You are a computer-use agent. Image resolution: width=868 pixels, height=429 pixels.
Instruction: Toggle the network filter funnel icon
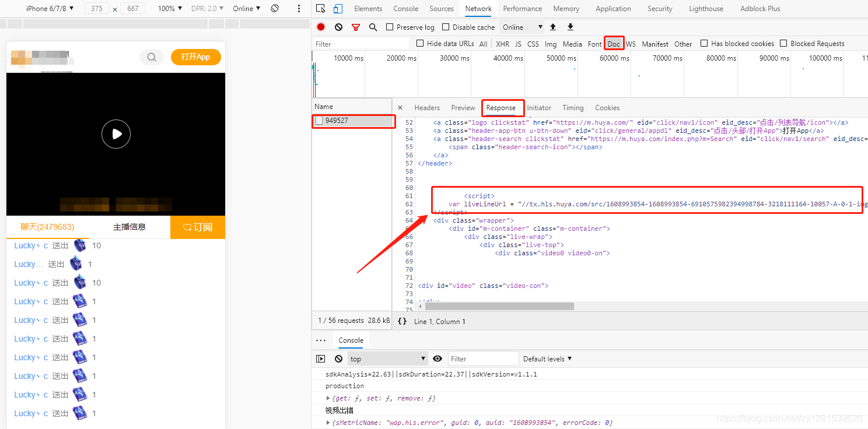356,27
